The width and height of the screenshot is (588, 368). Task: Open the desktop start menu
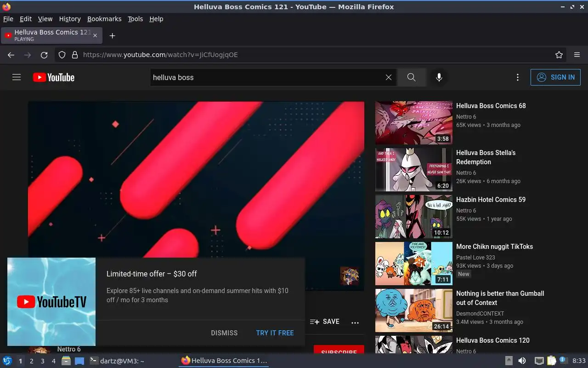point(7,361)
